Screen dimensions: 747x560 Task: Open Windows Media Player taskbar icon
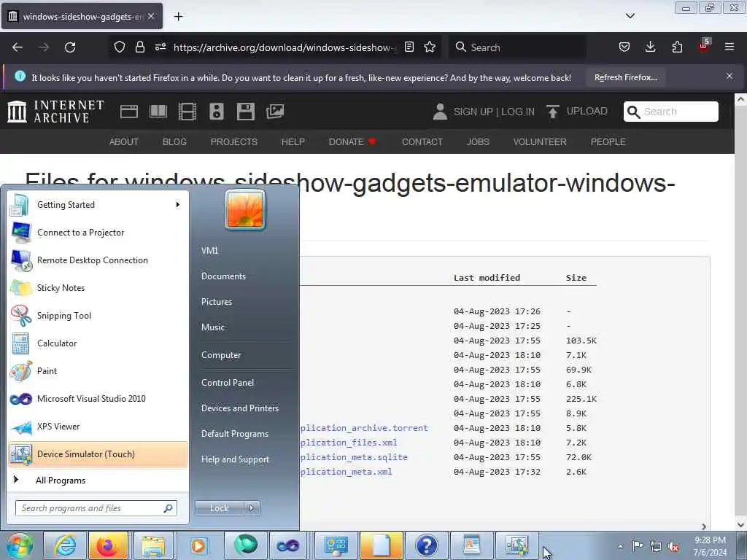pos(198,545)
